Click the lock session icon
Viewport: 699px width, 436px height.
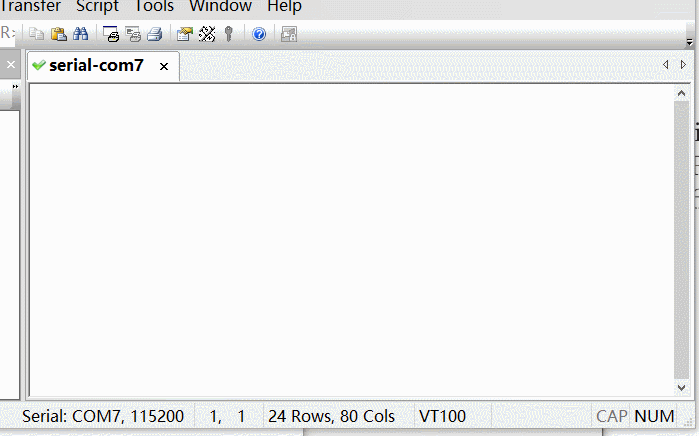[x=289, y=34]
